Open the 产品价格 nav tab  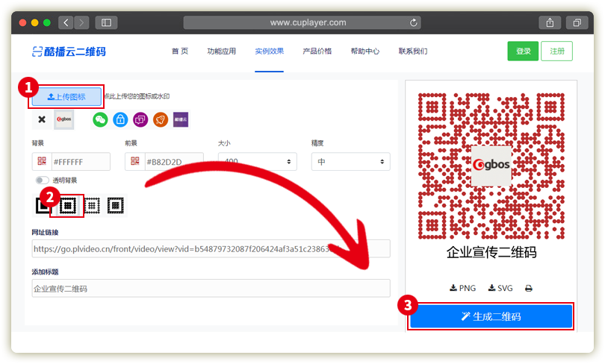(317, 51)
